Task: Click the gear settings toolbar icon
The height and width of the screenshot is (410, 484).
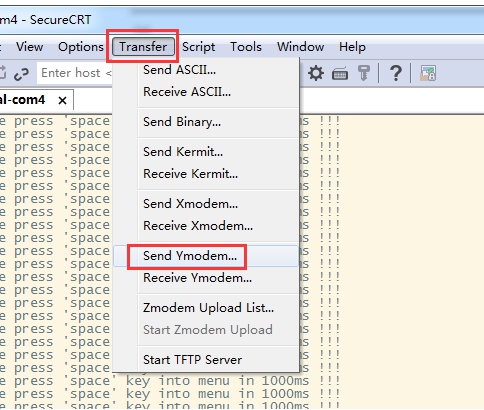Action: point(315,73)
